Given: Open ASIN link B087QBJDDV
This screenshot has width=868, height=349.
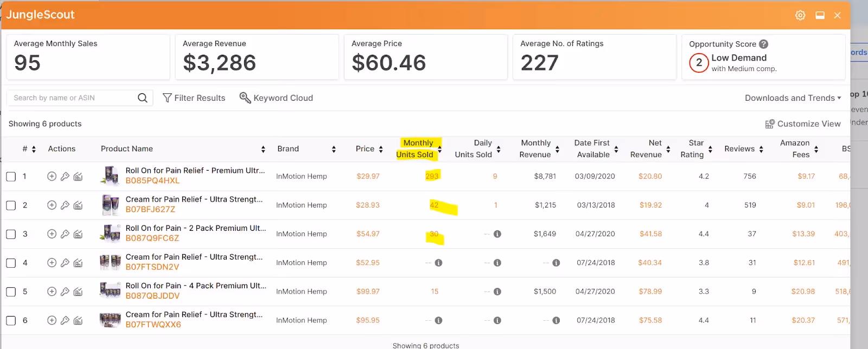Looking at the screenshot, I should click(x=152, y=295).
